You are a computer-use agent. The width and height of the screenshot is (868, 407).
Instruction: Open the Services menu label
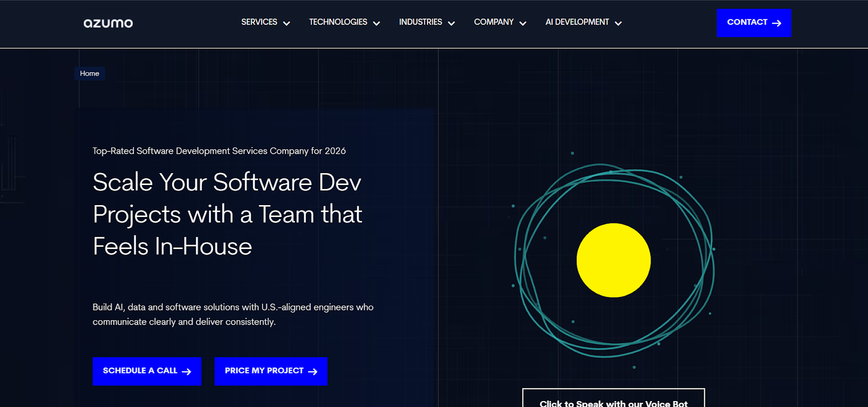tap(259, 22)
